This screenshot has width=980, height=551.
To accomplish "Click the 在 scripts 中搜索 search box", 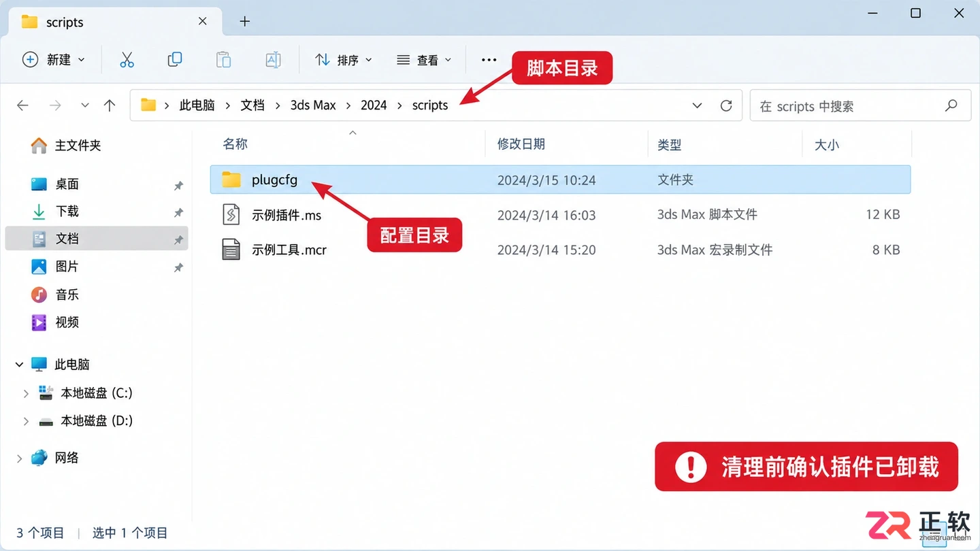I will pyautogui.click(x=860, y=105).
